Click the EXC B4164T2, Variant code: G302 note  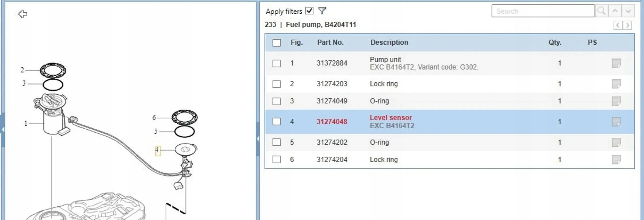point(424,67)
